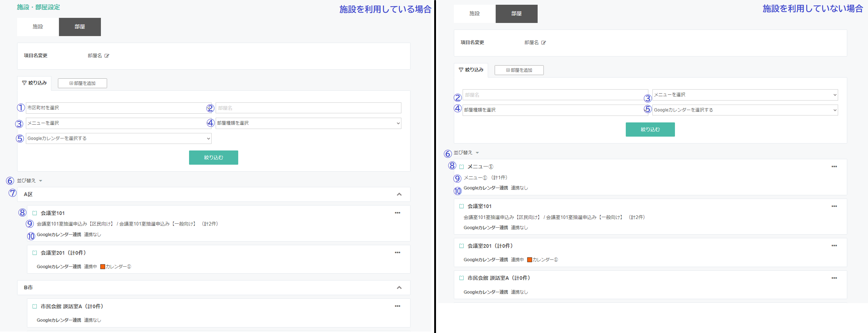Screen dimensions: 868x333
Task: Collapse the A区 section chevron
Action: tap(399, 194)
